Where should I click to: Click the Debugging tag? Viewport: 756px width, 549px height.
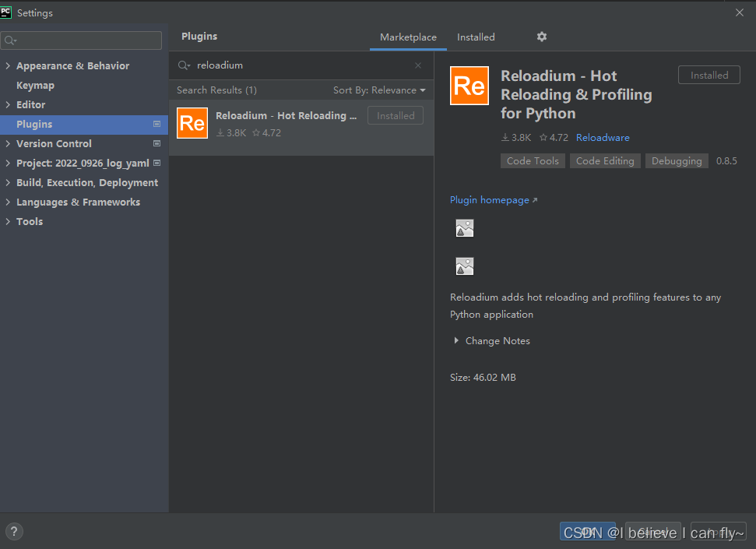pos(677,161)
